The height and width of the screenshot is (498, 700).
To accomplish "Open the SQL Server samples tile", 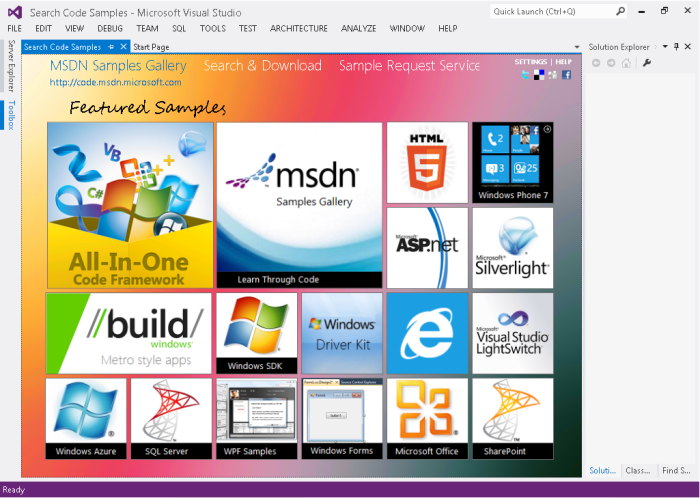I will tap(171, 419).
